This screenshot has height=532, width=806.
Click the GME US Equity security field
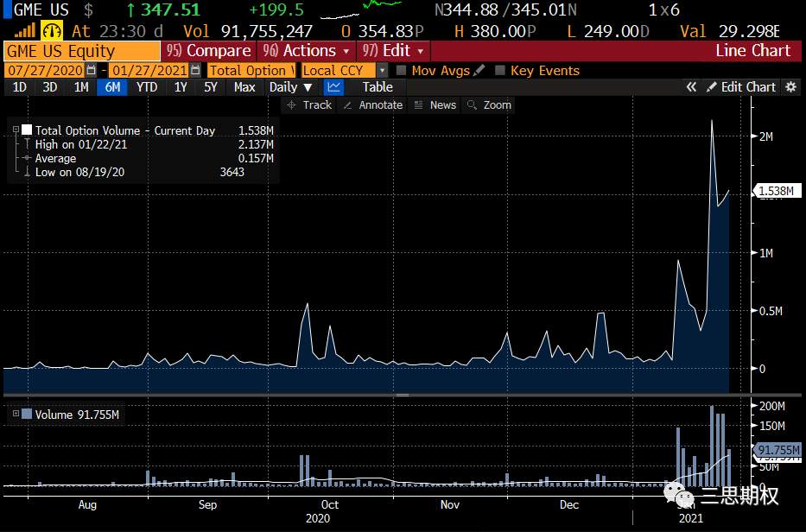(82, 51)
